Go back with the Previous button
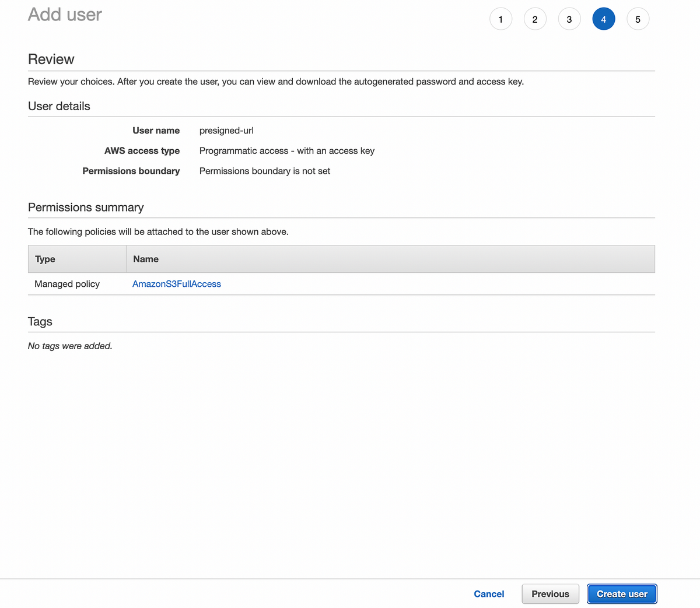The image size is (700, 608). (550, 594)
